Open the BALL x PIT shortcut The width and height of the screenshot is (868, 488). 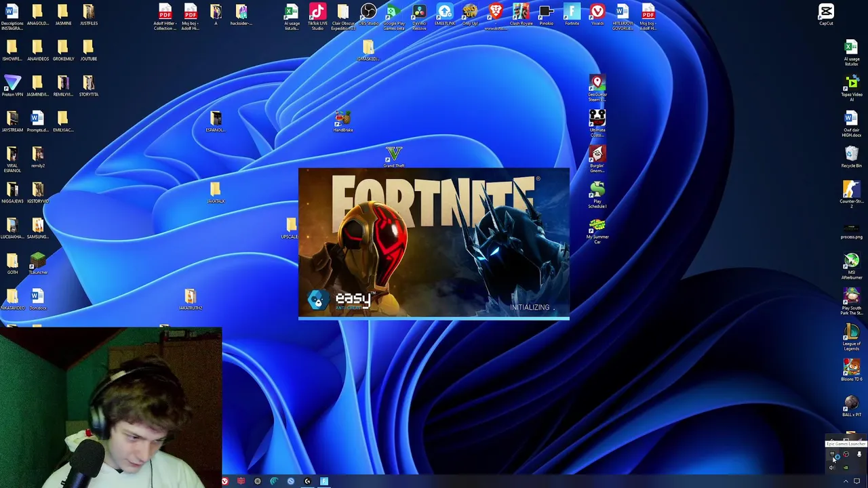point(852,406)
